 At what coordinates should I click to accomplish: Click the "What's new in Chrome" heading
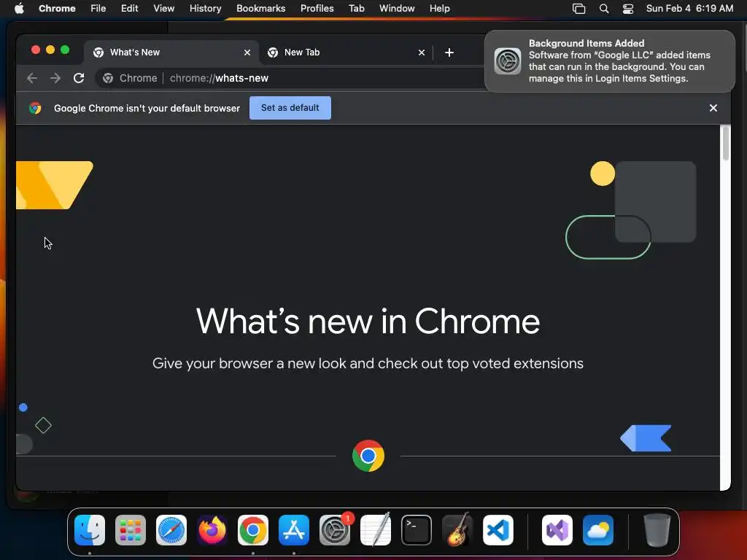pos(368,322)
